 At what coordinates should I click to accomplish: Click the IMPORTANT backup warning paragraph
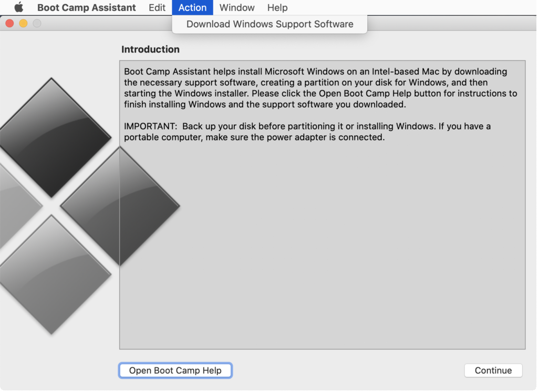point(307,132)
